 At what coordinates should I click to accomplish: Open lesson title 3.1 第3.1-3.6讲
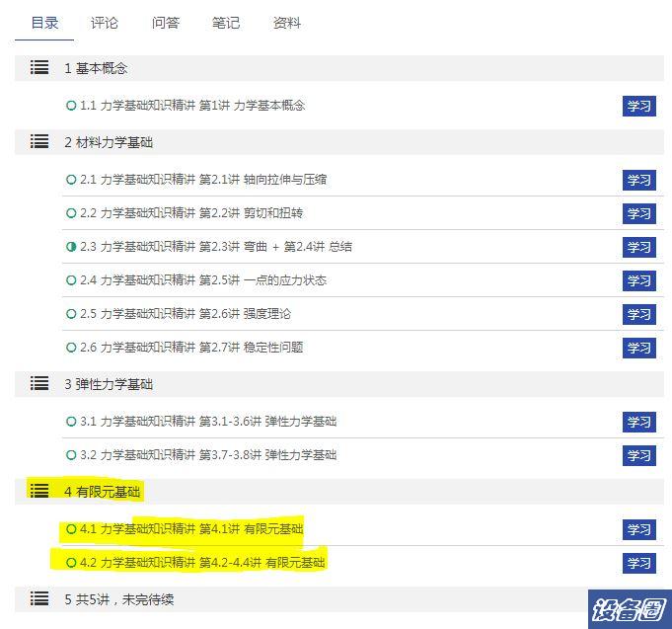(208, 422)
